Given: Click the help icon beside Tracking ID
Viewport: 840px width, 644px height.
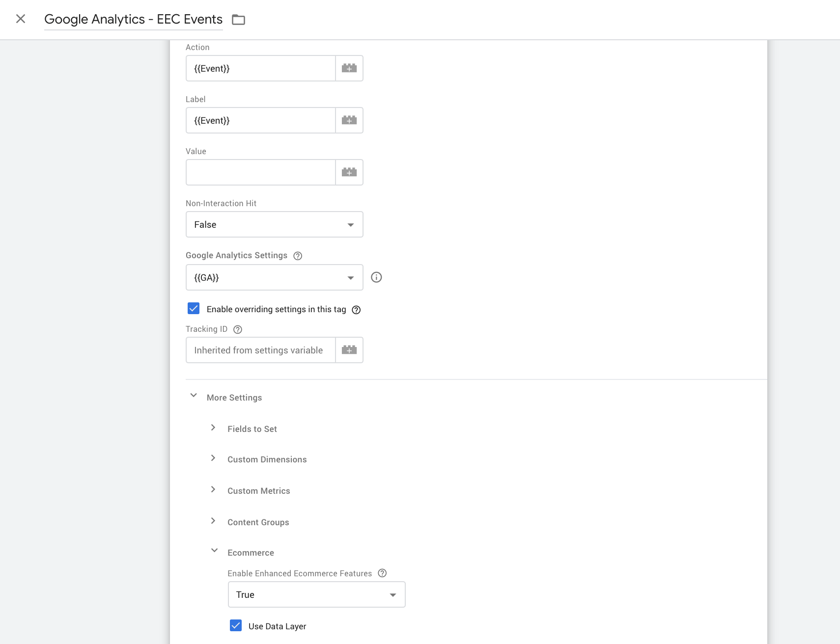Looking at the screenshot, I should [x=238, y=329].
